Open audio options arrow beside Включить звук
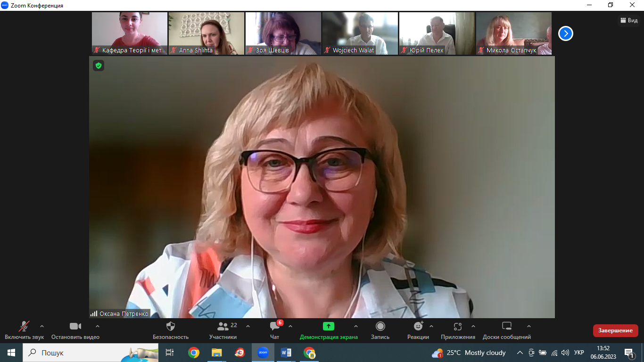Viewport: 644px width, 362px height. 42,326
